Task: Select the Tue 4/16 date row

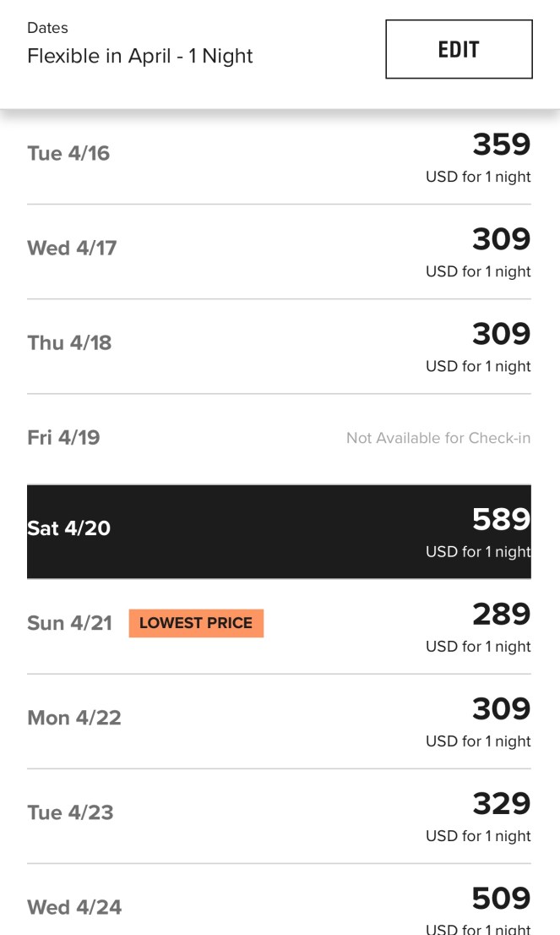Action: click(68, 154)
